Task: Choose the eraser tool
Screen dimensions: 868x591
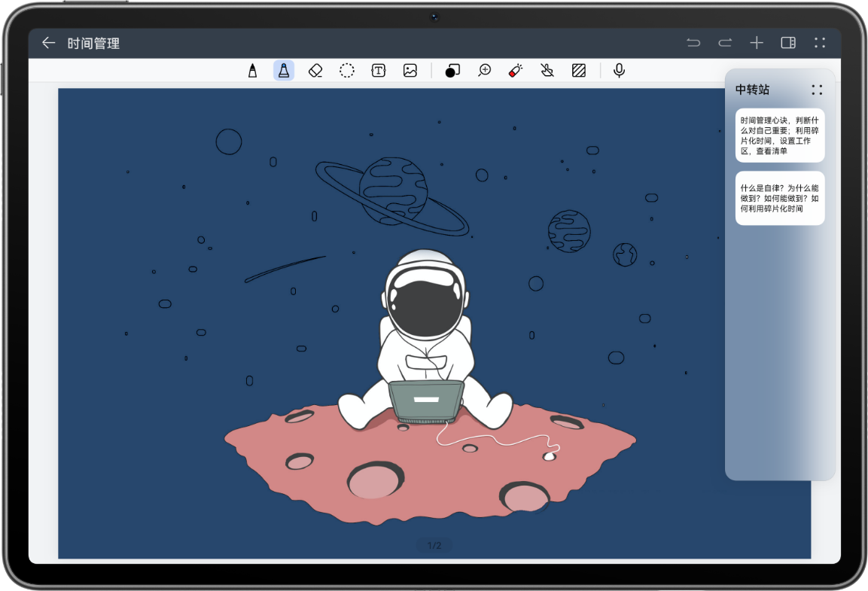Action: (x=315, y=71)
